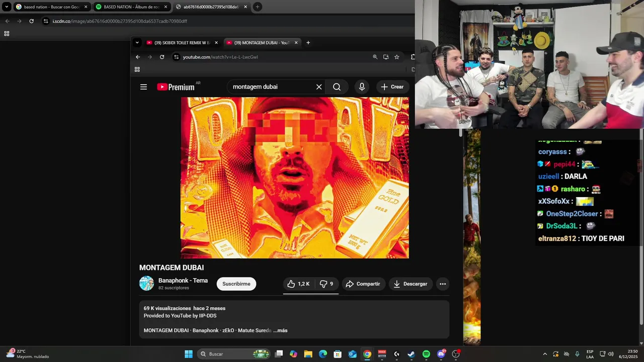644x362 pixels.
Task: Switch to Chrome on the taskbar
Action: [367, 354]
